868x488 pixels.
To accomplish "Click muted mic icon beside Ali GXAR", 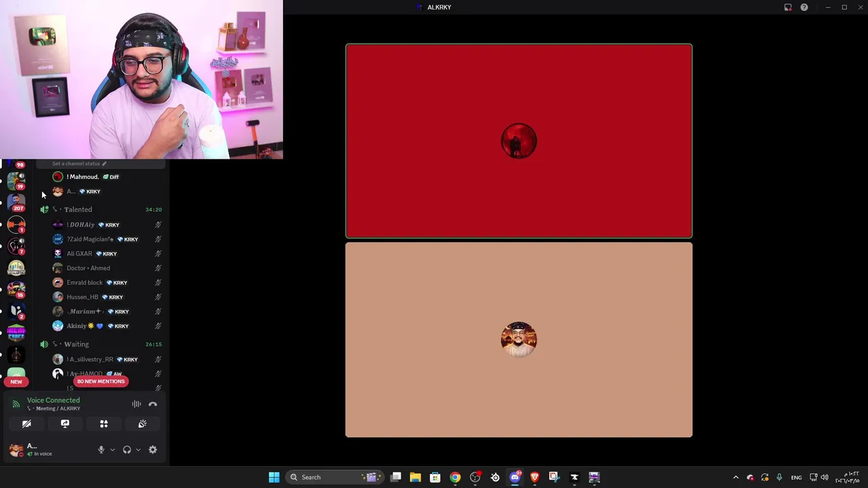I will [x=158, y=253].
